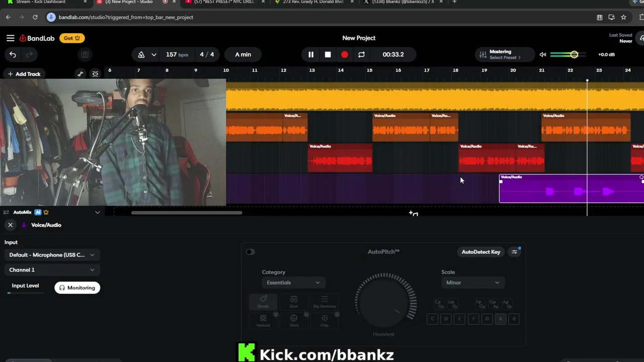Select the Duet AutoPitch preset
The height and width of the screenshot is (362, 644).
pyautogui.click(x=294, y=302)
